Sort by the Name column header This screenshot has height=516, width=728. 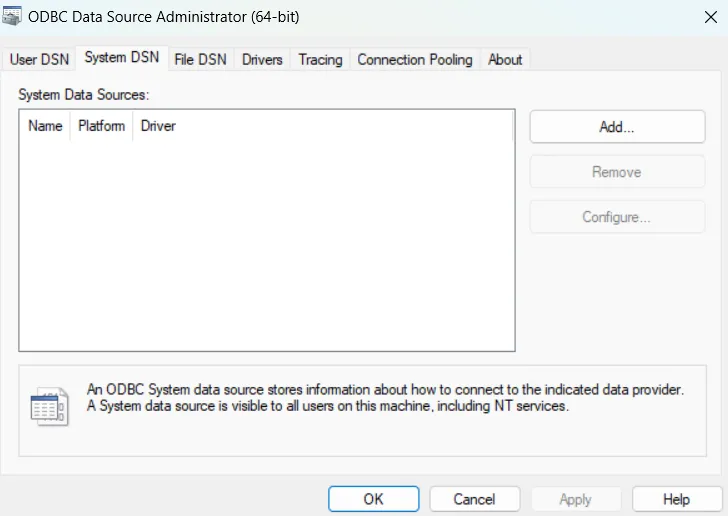(x=45, y=126)
